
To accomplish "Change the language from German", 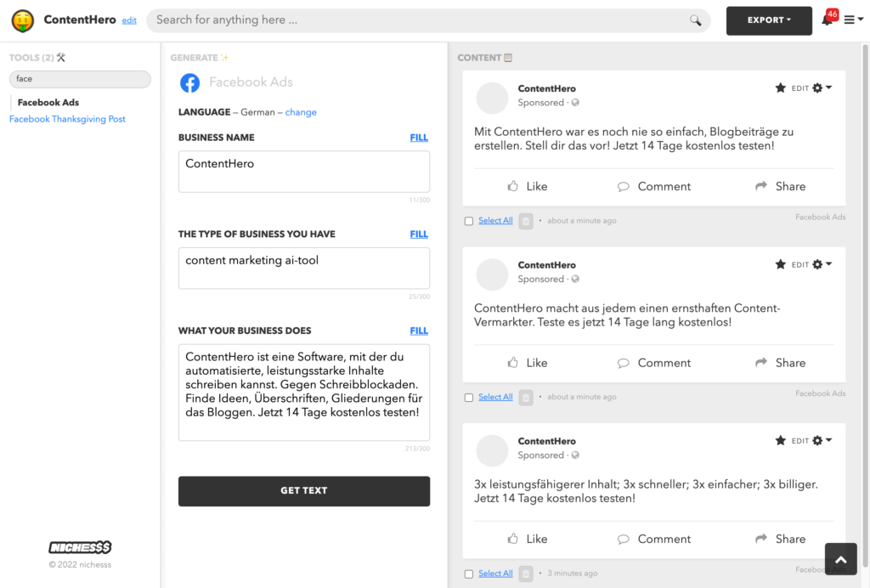I will tap(301, 112).
